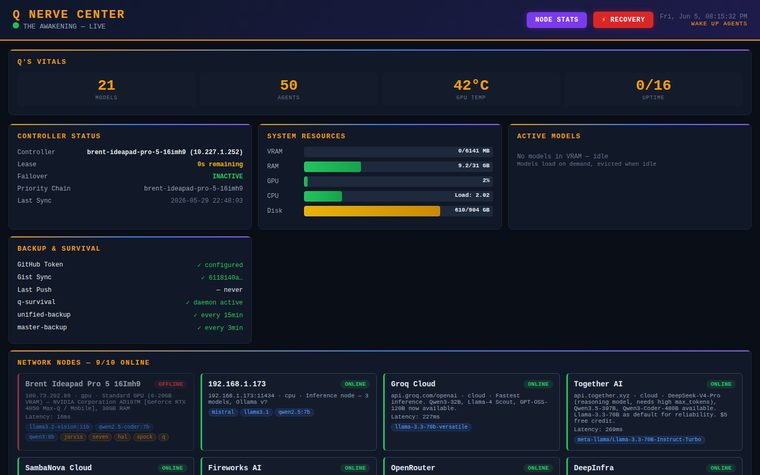760x475 pixels.
Task: Click the ONLINE badge on SambaNova Cloud
Action: pos(172,468)
